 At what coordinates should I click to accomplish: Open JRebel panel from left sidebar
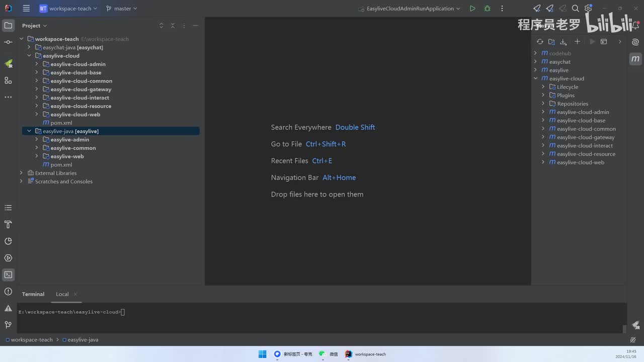pos(8,64)
